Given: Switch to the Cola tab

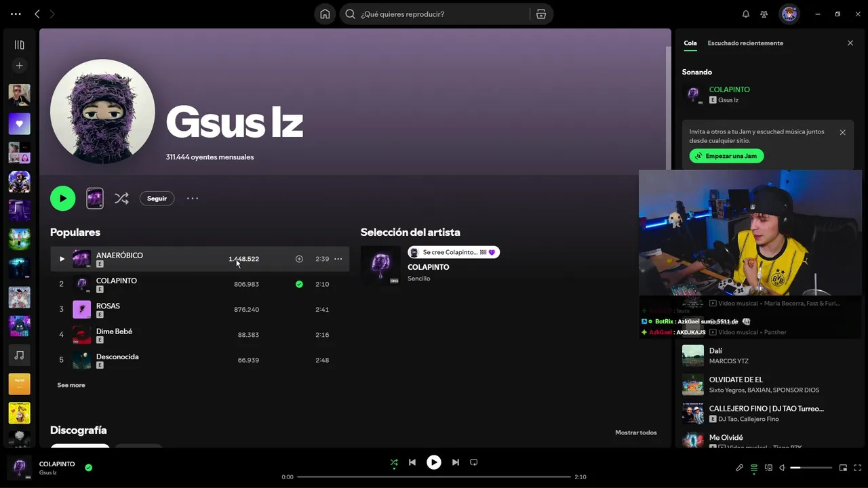Looking at the screenshot, I should 690,43.
